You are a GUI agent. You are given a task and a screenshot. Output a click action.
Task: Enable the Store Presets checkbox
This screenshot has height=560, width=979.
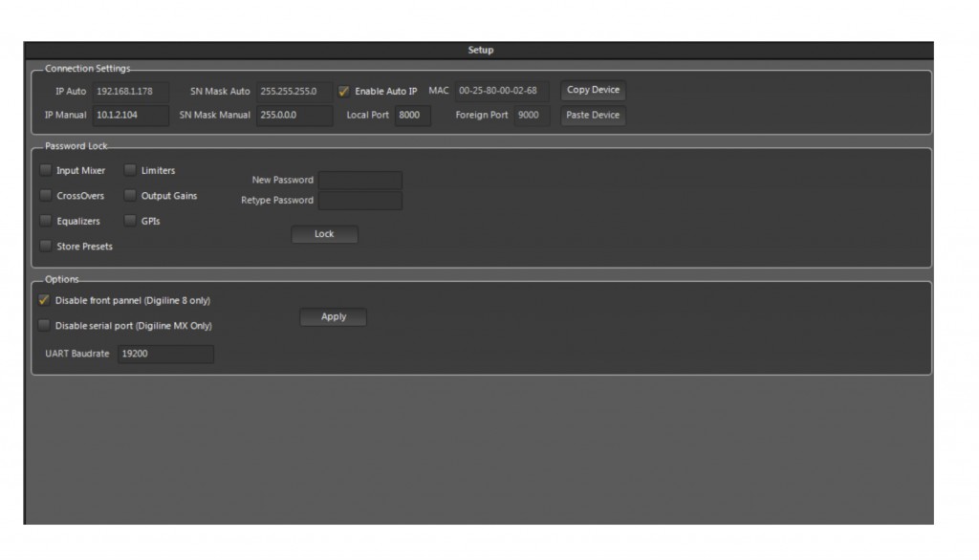(46, 247)
